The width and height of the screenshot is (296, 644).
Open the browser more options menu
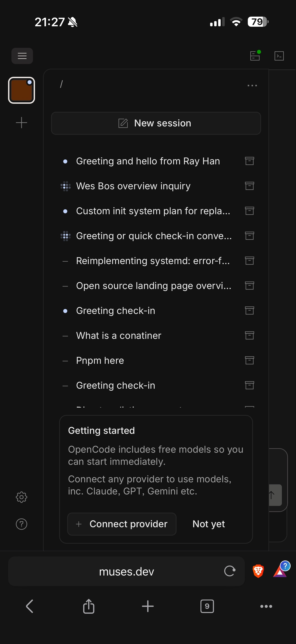pos(266,606)
